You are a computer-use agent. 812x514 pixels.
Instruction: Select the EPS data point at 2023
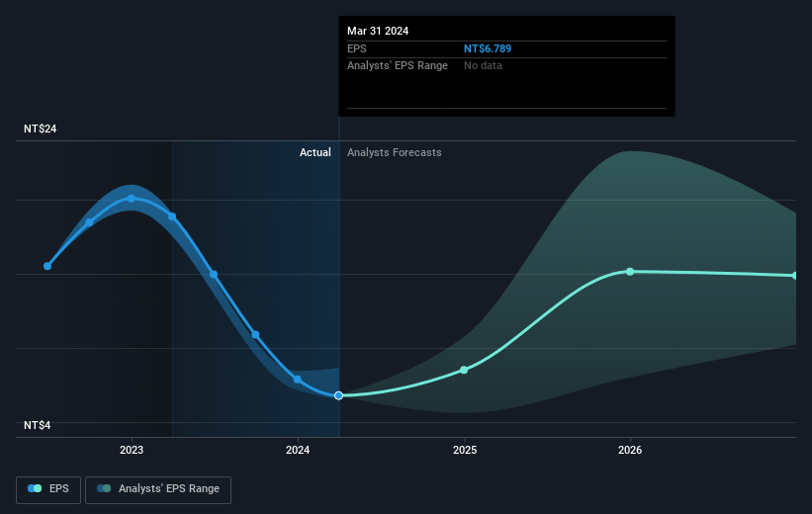[x=131, y=199]
